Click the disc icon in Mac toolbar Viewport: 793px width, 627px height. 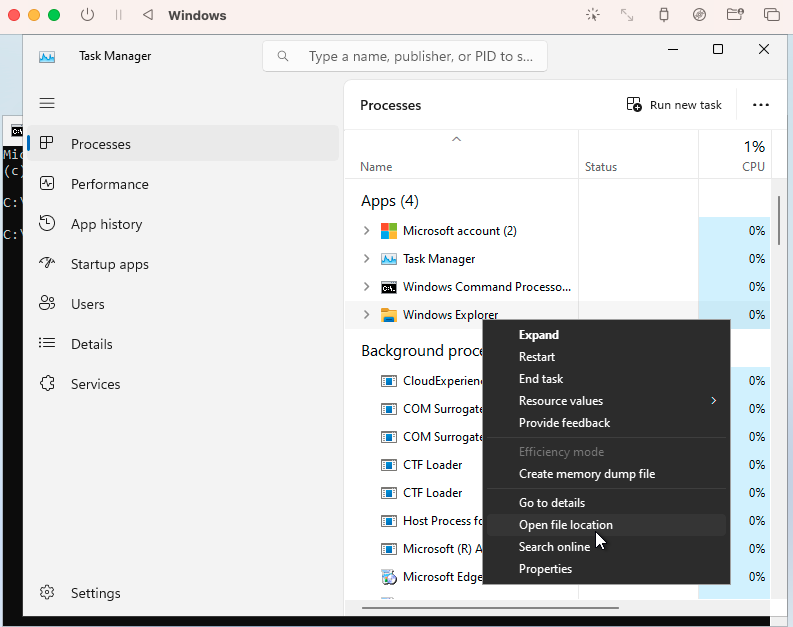[699, 15]
